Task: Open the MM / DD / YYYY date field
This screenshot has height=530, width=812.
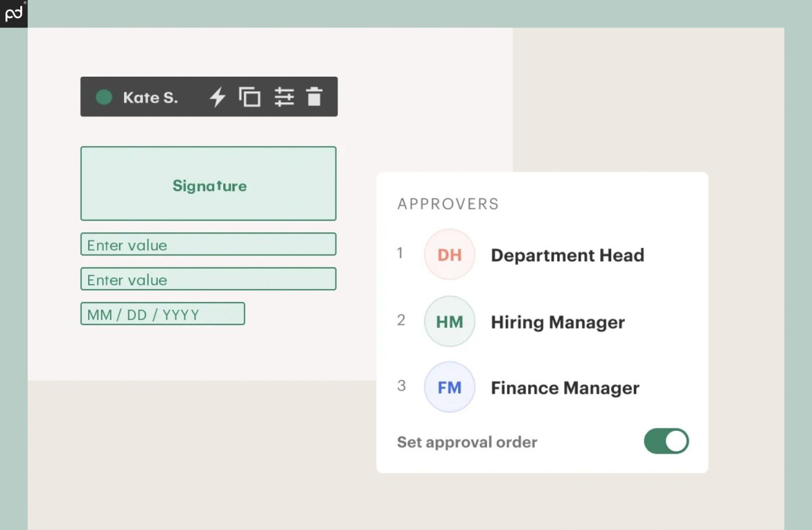Action: click(162, 314)
